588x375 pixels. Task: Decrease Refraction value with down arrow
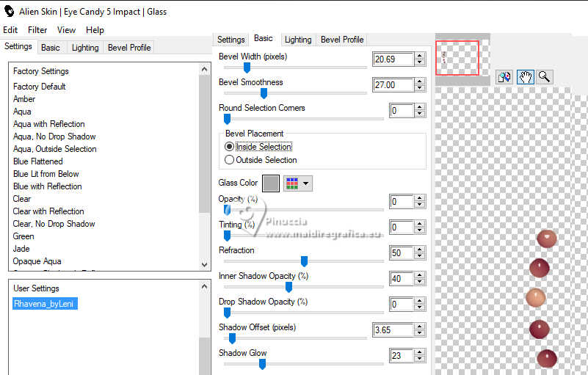(420, 257)
